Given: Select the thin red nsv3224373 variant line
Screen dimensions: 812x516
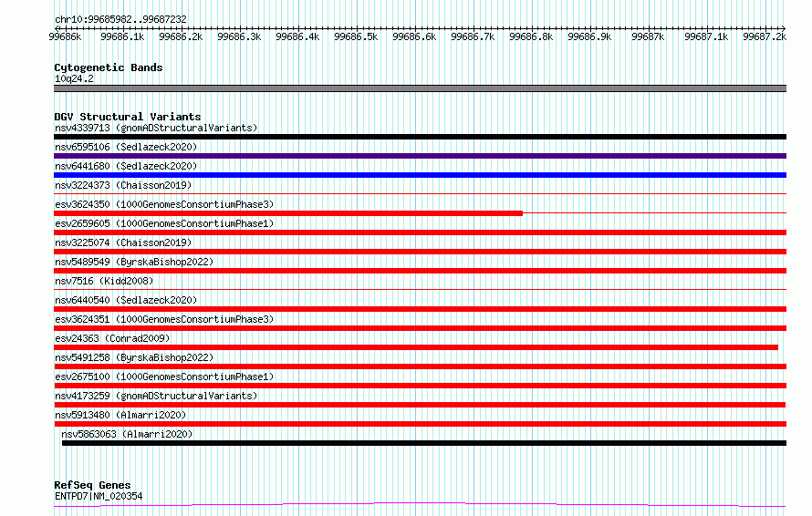Looking at the screenshot, I should 420,194.
